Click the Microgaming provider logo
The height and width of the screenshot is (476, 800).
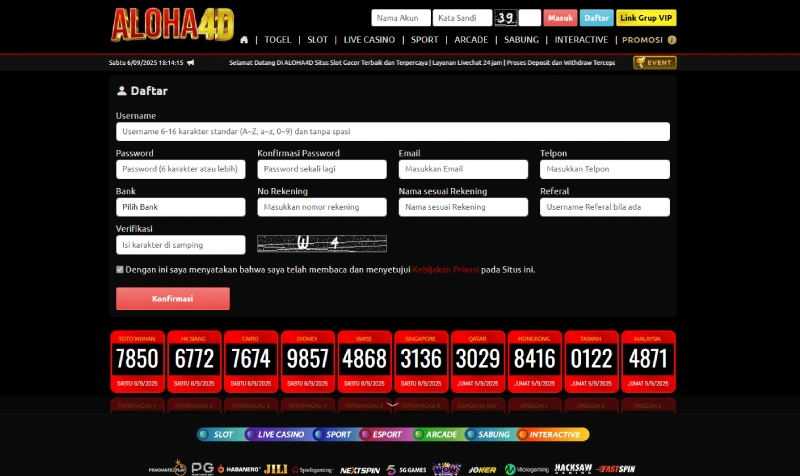pyautogui.click(x=525, y=468)
